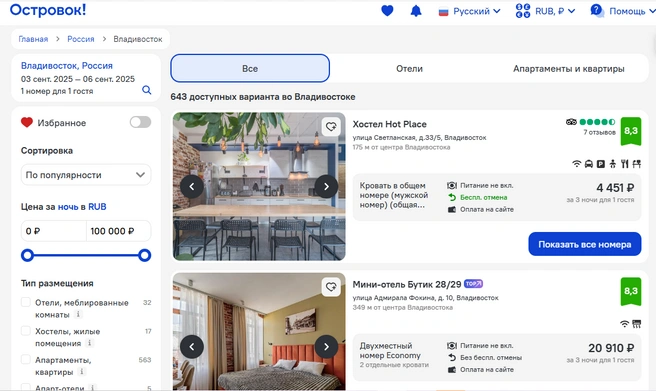This screenshot has height=391, width=656.
Task: Click the 20 910 ₽ price
Action: (611, 348)
